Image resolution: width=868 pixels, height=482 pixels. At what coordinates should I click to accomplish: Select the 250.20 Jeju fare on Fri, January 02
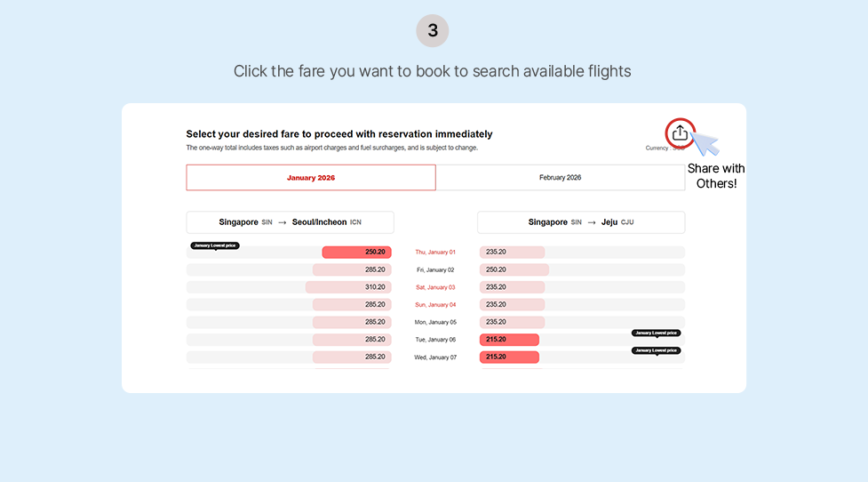point(514,269)
